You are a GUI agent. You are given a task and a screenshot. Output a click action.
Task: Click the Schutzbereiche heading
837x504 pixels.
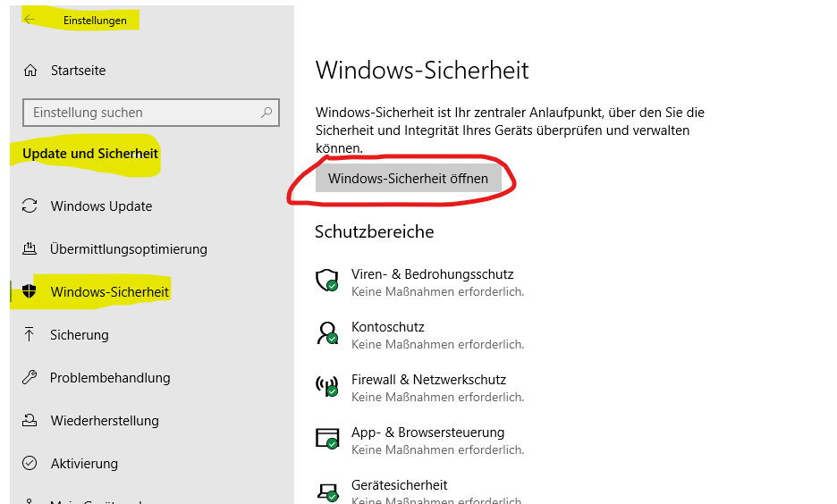coord(374,232)
